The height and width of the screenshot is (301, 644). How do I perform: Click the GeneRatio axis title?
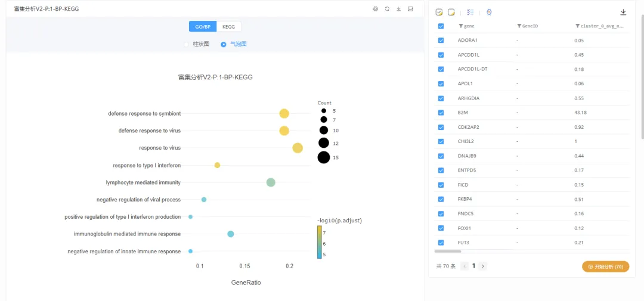point(246,283)
